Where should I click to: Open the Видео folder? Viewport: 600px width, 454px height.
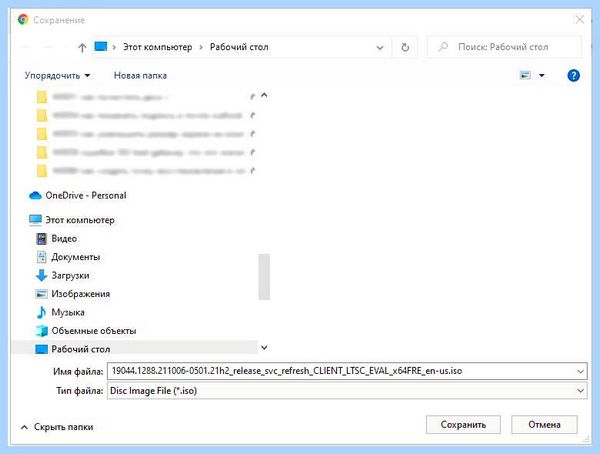[x=64, y=238]
